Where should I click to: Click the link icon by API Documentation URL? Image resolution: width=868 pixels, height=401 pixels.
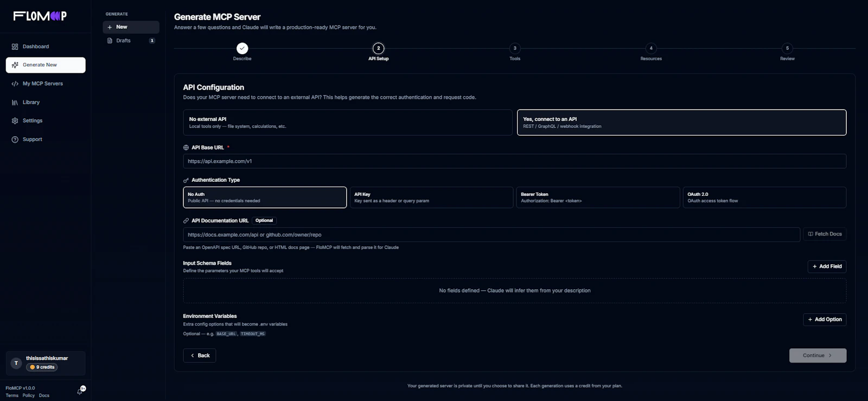click(186, 221)
